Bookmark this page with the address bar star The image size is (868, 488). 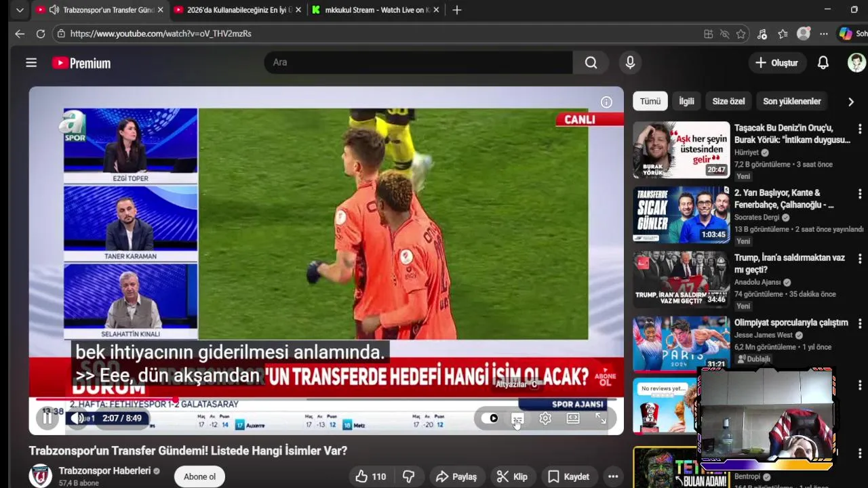tap(741, 34)
